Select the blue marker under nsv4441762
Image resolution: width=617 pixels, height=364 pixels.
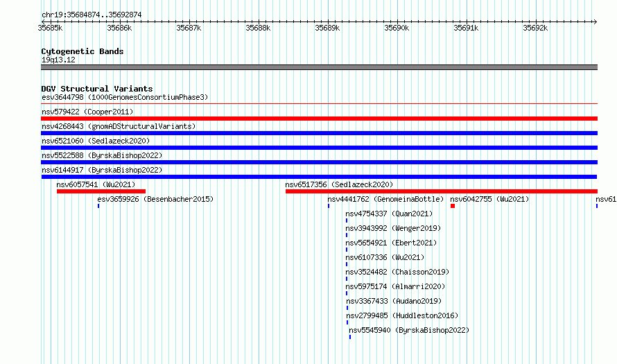(329, 206)
